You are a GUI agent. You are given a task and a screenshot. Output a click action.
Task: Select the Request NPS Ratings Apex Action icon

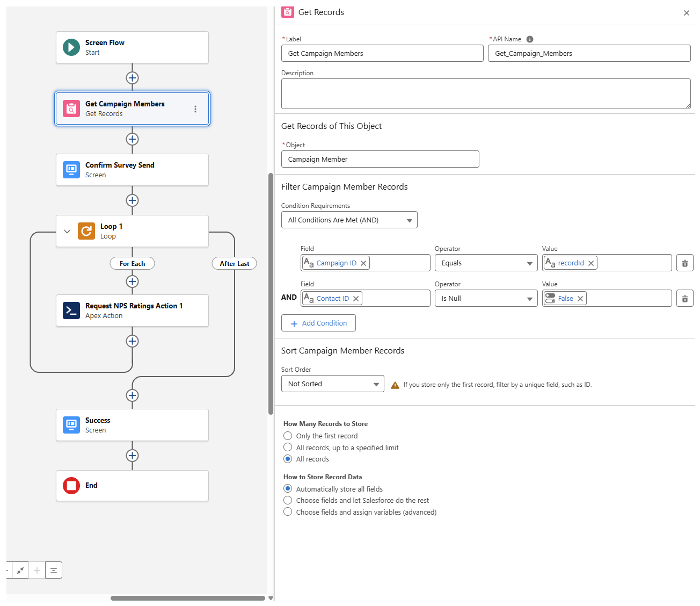71,311
